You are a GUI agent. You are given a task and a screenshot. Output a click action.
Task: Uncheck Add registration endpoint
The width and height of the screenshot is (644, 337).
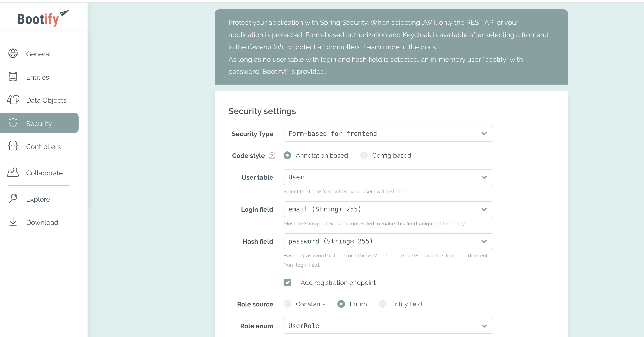point(287,283)
